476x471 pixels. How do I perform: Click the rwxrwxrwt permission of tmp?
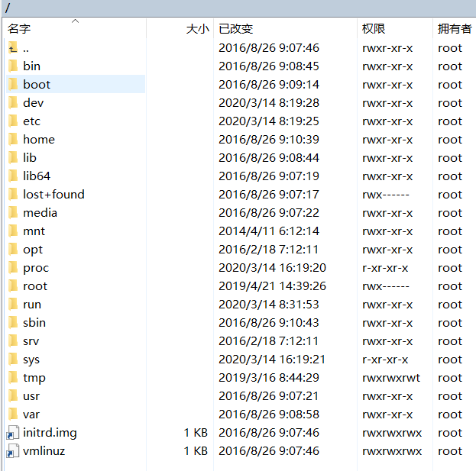pos(391,378)
